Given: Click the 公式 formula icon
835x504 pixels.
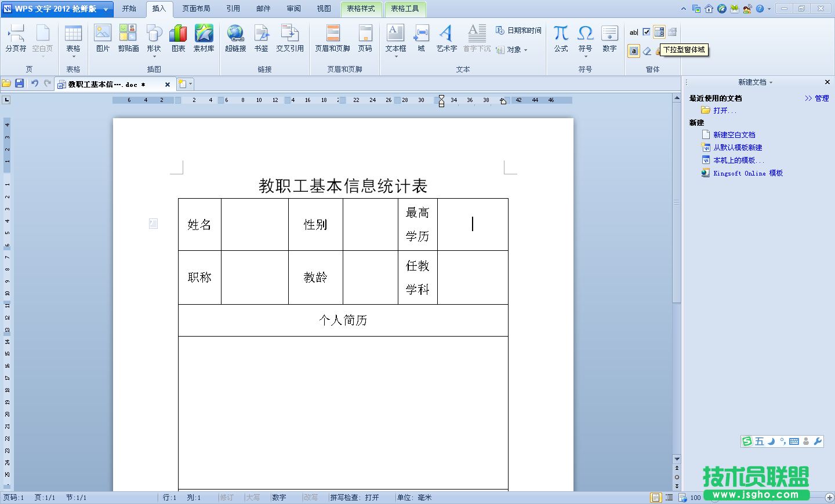Looking at the screenshot, I should coord(561,38).
